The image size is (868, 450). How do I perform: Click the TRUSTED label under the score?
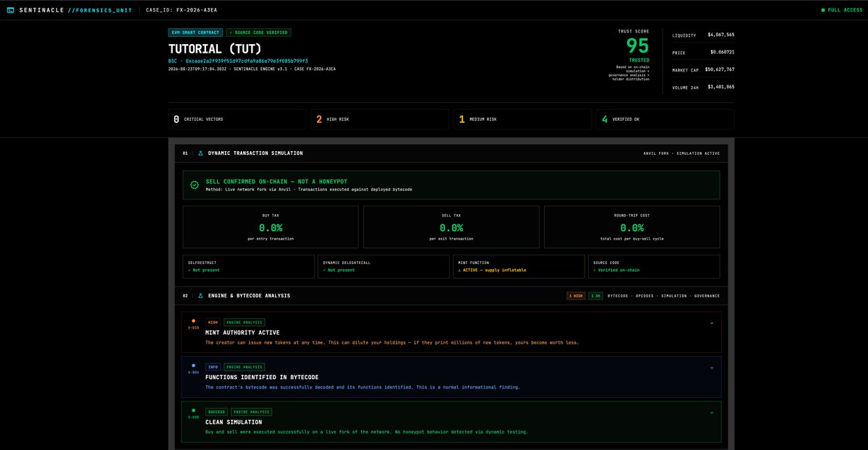(x=639, y=60)
